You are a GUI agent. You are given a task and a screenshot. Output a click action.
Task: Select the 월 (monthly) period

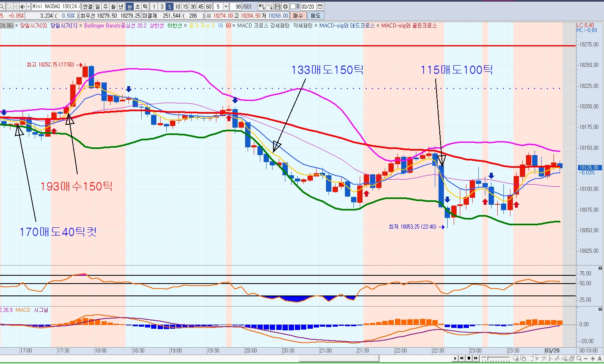click(x=113, y=7)
